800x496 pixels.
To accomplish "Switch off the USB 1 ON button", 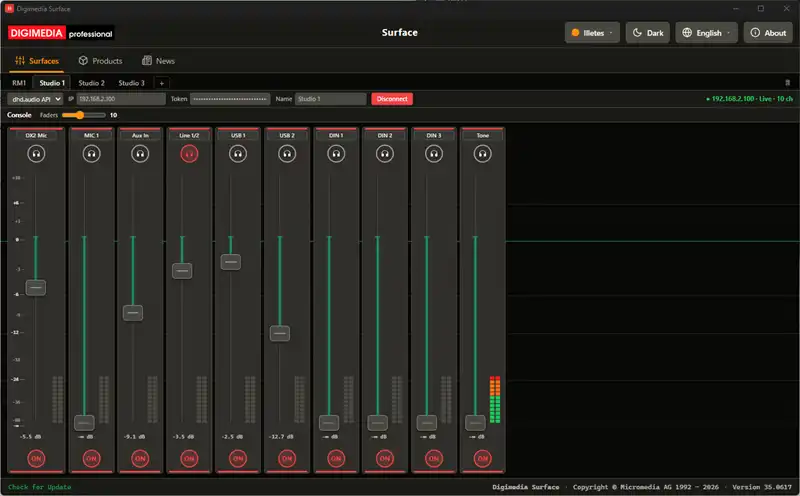I will click(238, 458).
